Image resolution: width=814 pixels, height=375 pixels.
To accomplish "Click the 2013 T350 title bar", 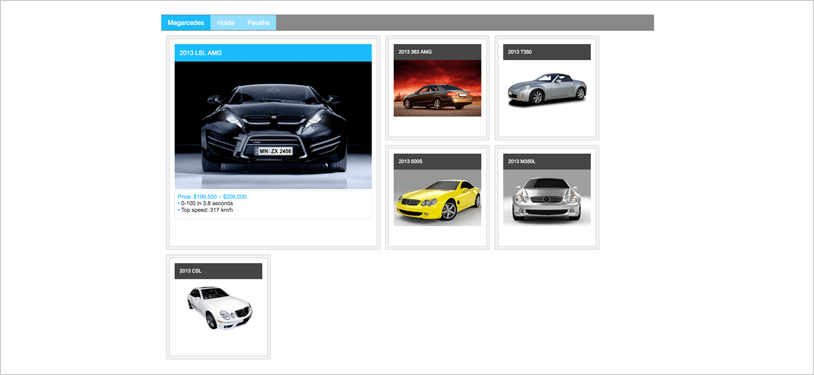I will [x=547, y=52].
